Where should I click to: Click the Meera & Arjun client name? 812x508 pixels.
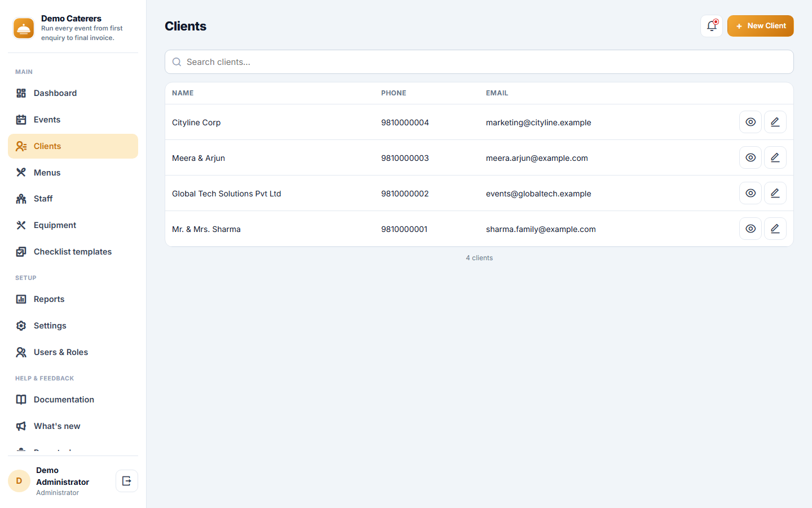point(198,158)
